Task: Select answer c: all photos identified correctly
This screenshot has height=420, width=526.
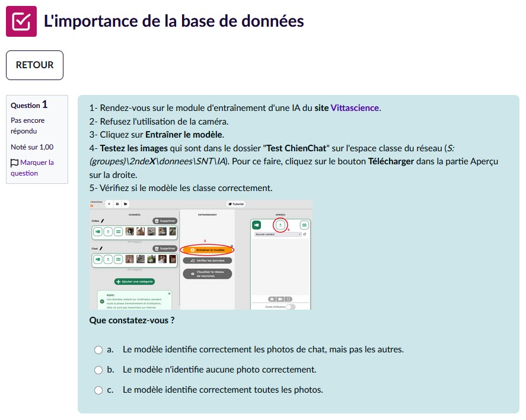Action: [x=98, y=390]
